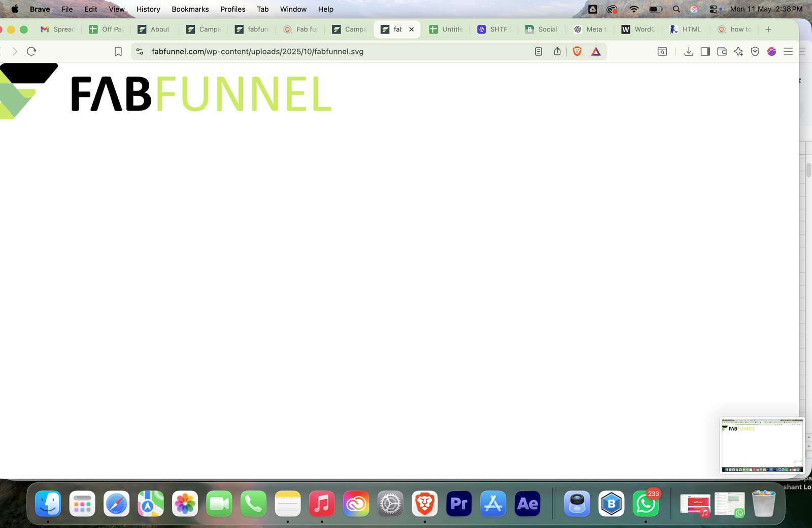
Task: Open the Bookmarks menu
Action: [x=190, y=9]
